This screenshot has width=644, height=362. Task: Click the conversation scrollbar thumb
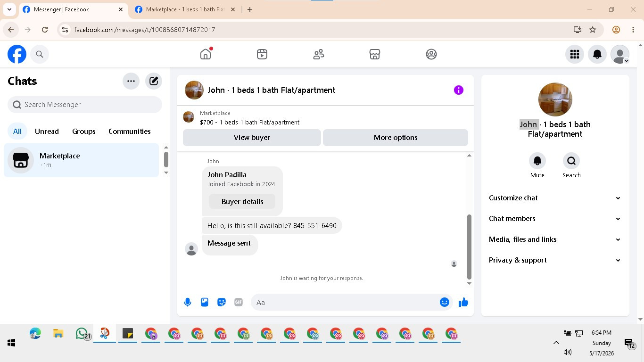tap(469, 247)
